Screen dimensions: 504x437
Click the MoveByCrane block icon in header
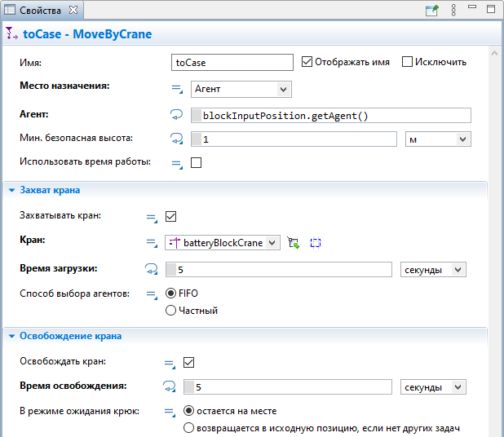[x=11, y=33]
